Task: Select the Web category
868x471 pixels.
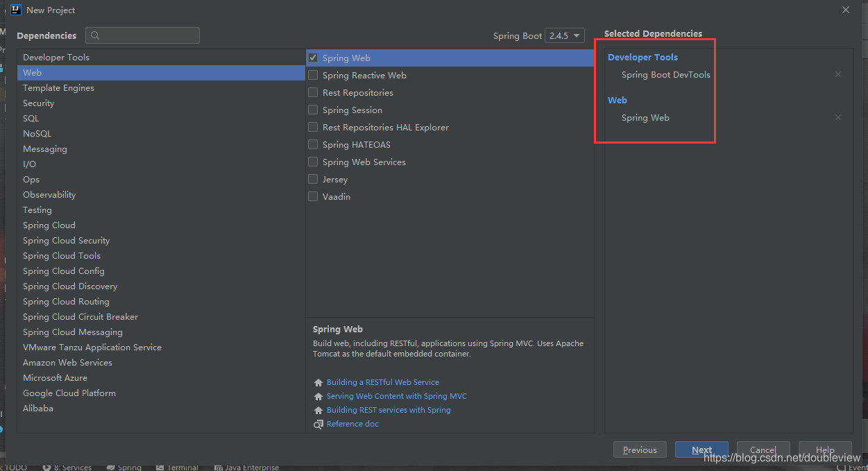Action: 161,73
